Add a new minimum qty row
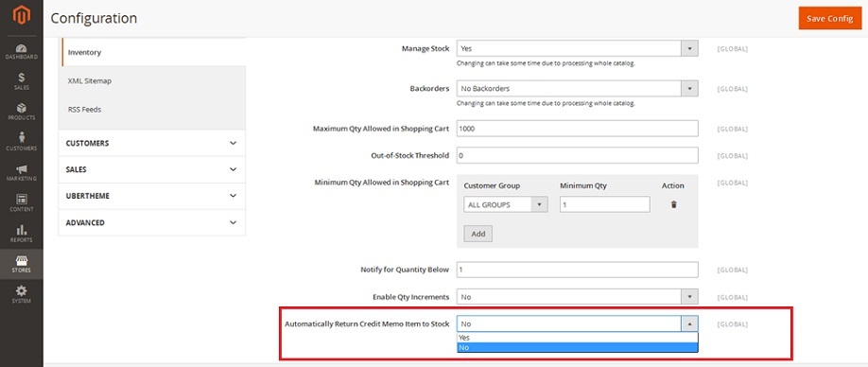Image resolution: width=868 pixels, height=367 pixels. 478,234
